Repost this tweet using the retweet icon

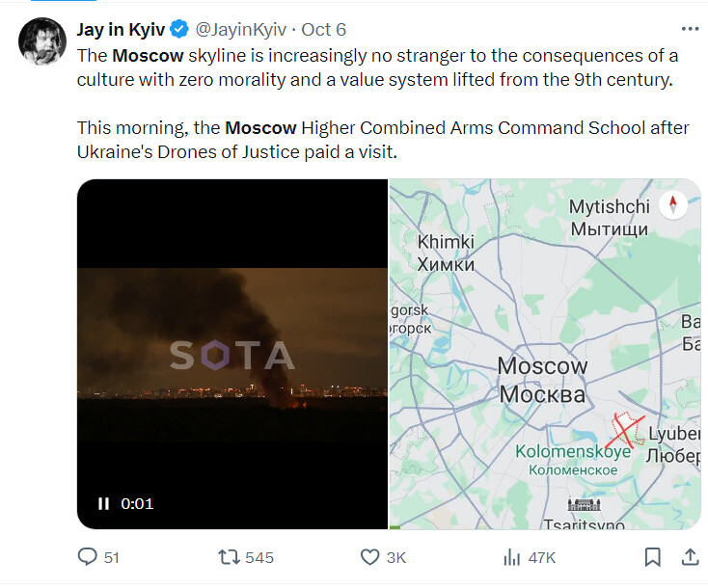[230, 557]
